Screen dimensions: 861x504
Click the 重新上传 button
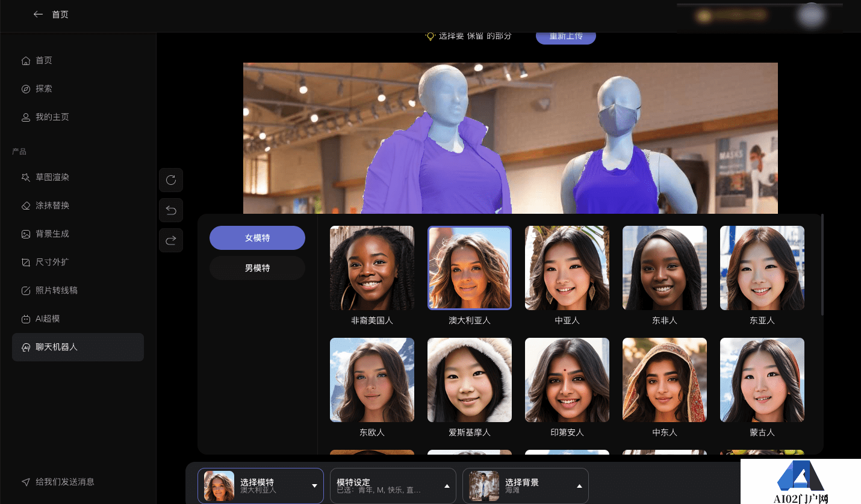(565, 36)
